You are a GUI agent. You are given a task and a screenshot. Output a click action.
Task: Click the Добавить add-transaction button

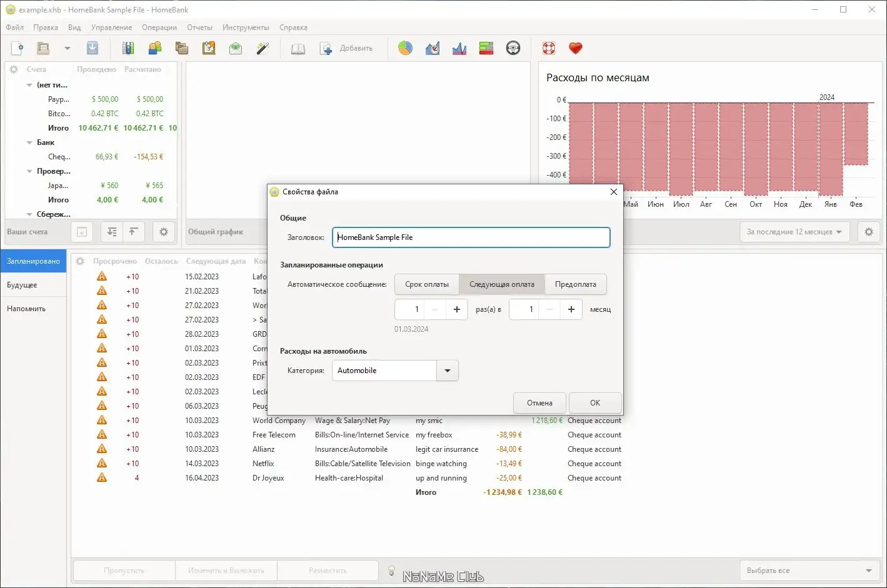click(346, 48)
